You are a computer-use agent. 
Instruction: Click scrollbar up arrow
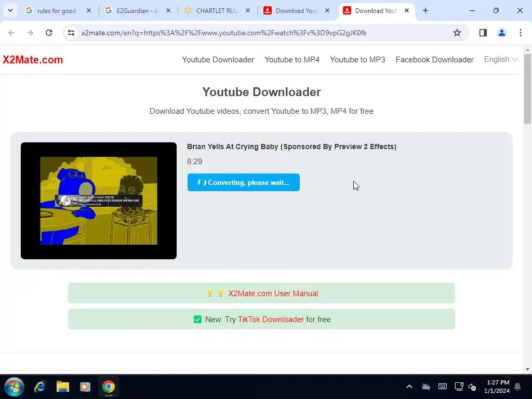[x=527, y=49]
